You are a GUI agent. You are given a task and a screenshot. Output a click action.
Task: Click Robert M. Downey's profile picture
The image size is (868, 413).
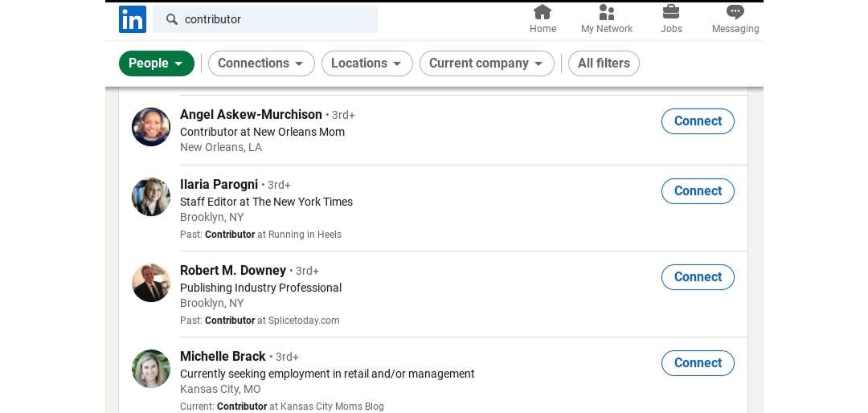tap(151, 283)
